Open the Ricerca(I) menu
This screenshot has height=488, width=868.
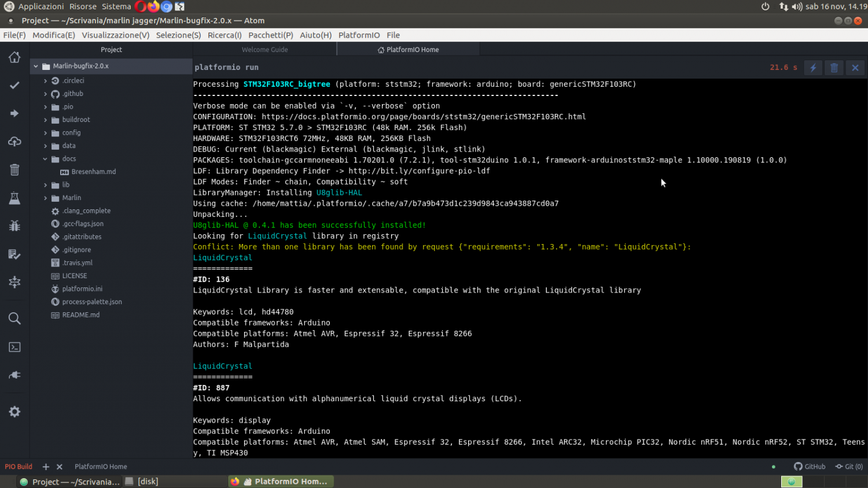pyautogui.click(x=225, y=35)
